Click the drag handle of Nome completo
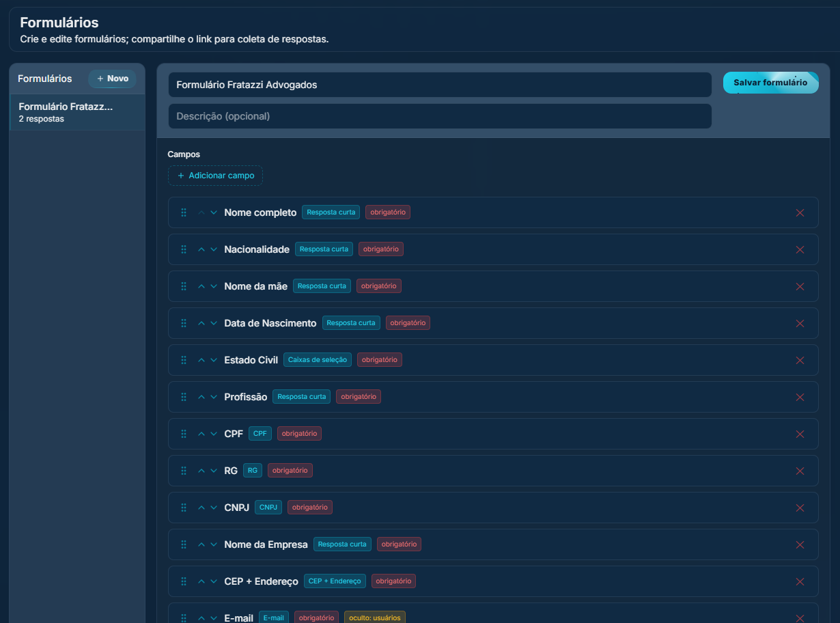 pos(184,212)
